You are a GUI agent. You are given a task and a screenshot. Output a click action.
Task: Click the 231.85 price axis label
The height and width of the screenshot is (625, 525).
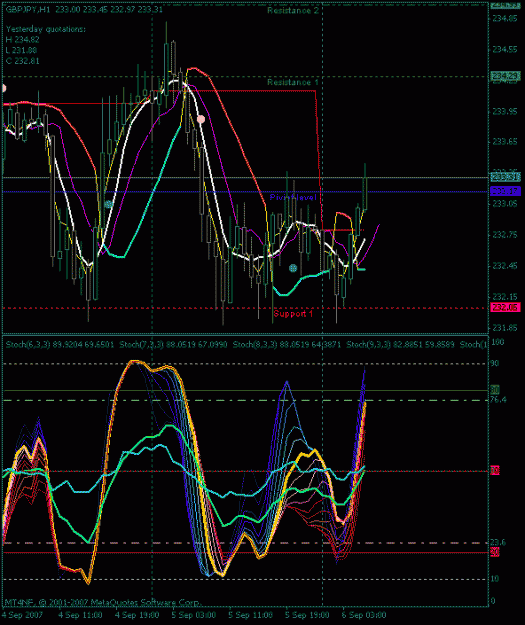coord(505,328)
